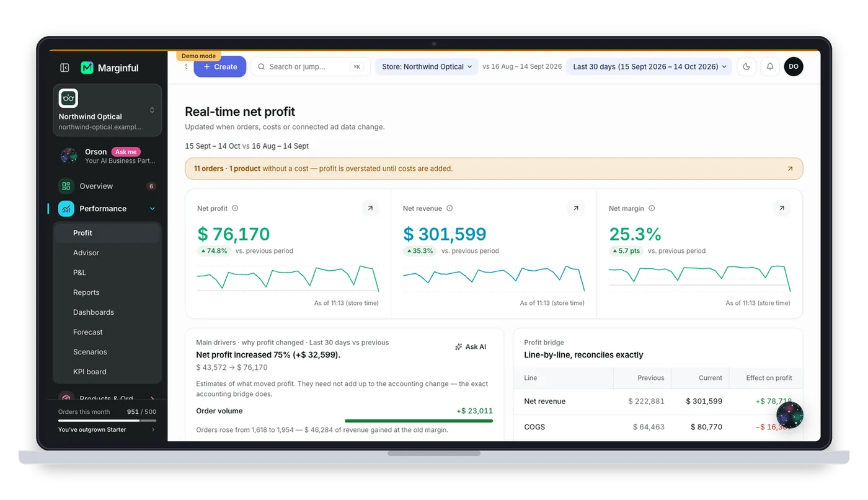
Task: Click the Orders this month progress bar
Action: point(107,421)
